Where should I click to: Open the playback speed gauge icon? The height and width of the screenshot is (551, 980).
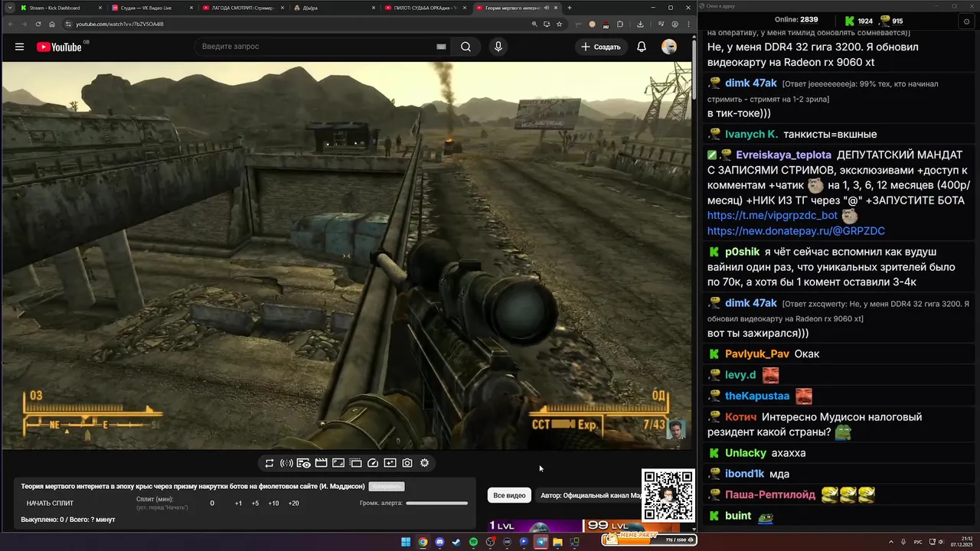coord(373,463)
